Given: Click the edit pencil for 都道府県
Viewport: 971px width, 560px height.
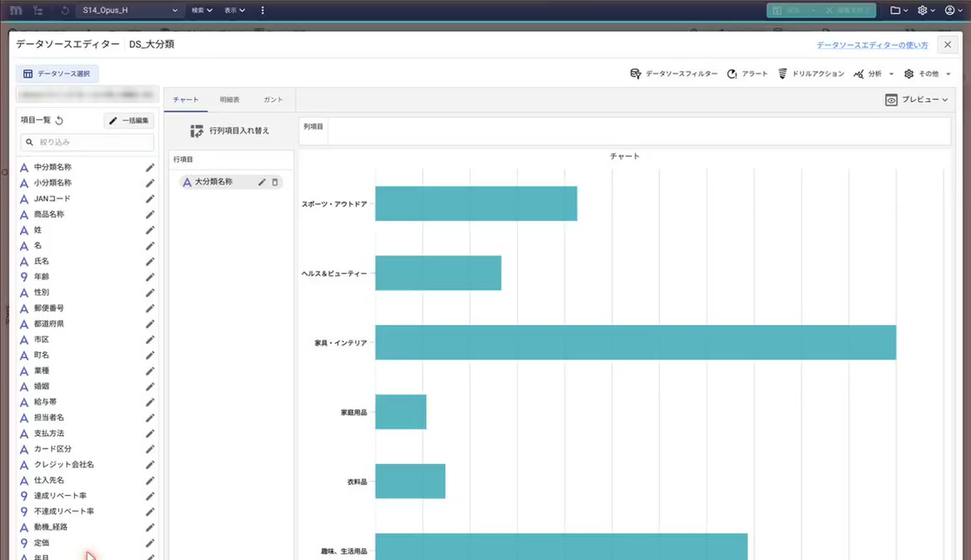Looking at the screenshot, I should pyautogui.click(x=150, y=324).
